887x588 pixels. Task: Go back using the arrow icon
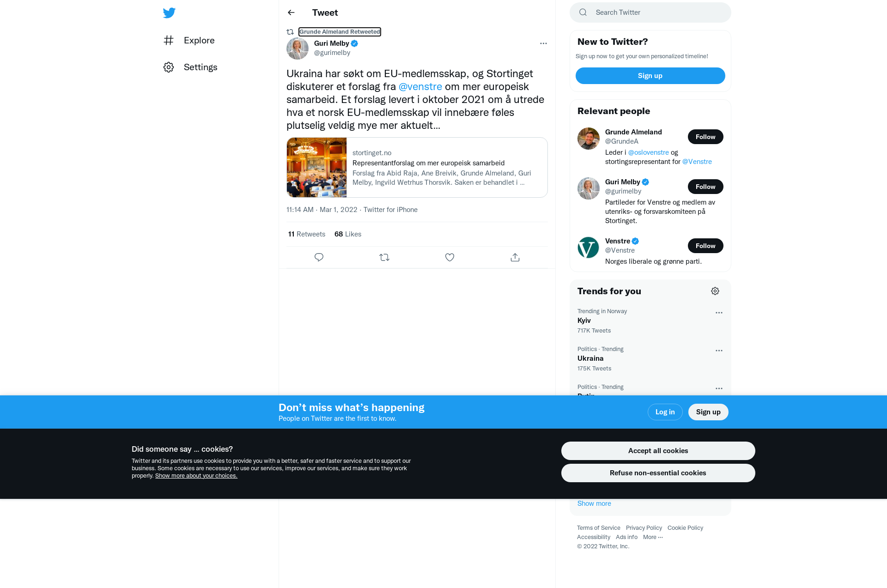point(291,12)
